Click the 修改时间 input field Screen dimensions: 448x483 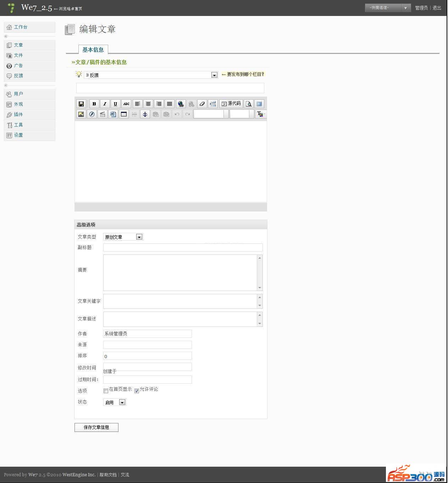[x=148, y=367]
